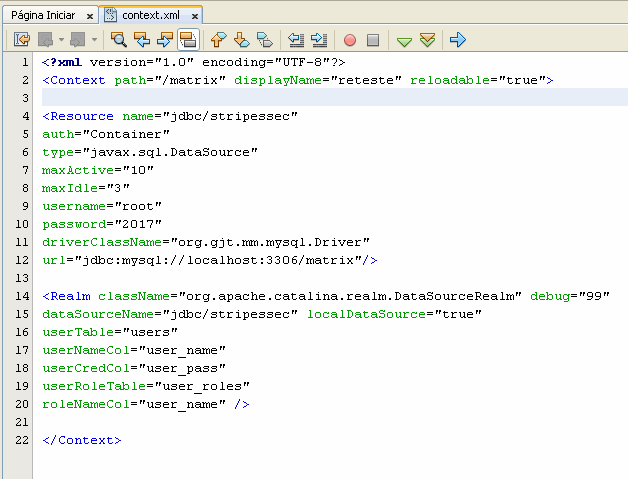Click XSL Transformation blue arrow icon
This screenshot has width=628, height=479.
click(458, 40)
